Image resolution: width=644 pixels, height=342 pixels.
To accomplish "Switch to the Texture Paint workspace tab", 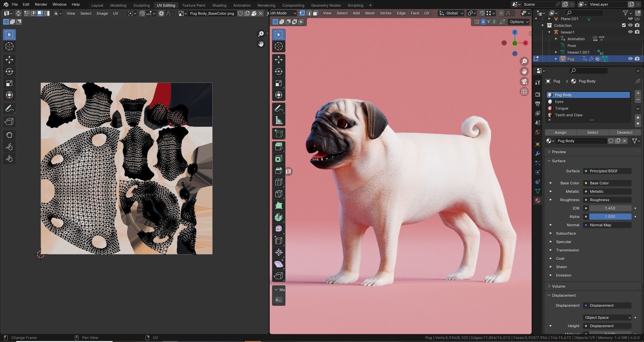I will [194, 5].
